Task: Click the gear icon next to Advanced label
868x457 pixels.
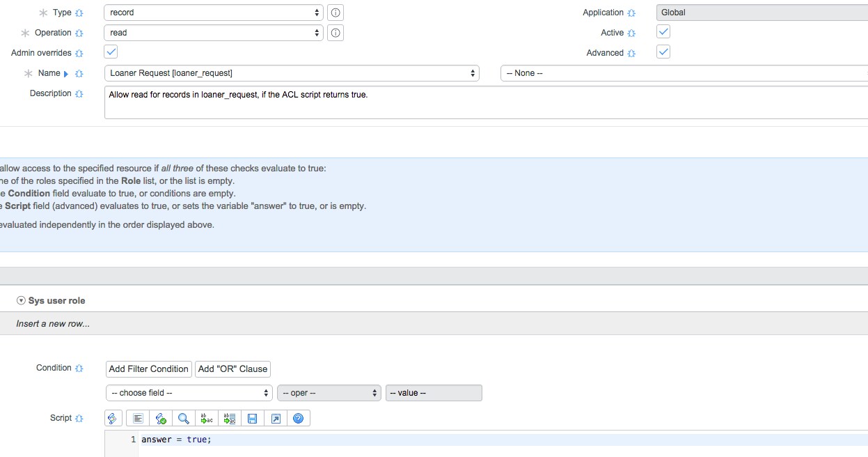Action: click(x=631, y=54)
